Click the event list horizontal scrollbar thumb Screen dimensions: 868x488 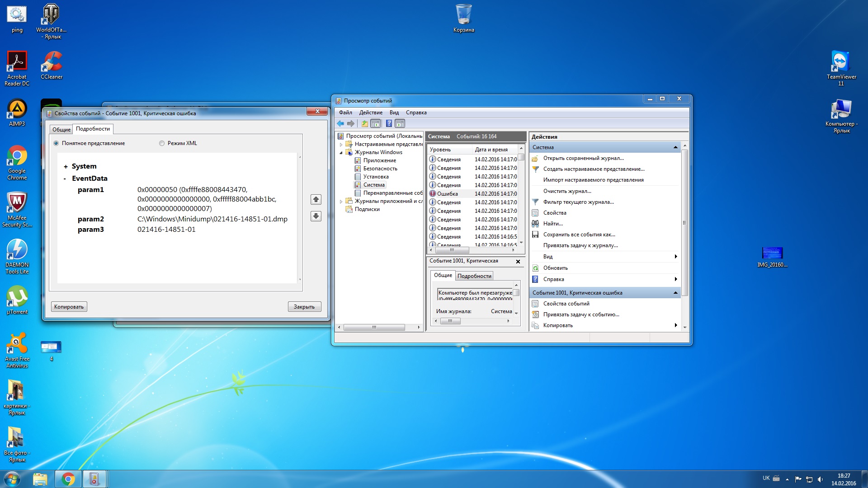(452, 250)
